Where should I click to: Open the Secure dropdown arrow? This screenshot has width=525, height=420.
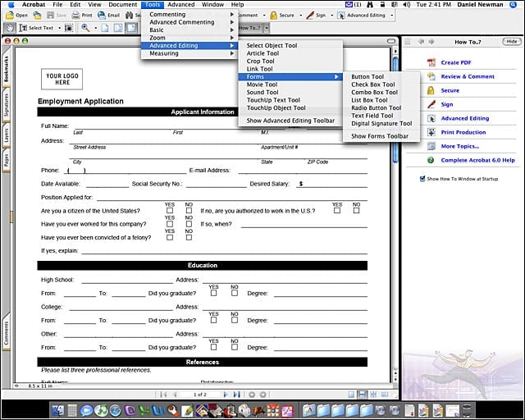coord(300,16)
